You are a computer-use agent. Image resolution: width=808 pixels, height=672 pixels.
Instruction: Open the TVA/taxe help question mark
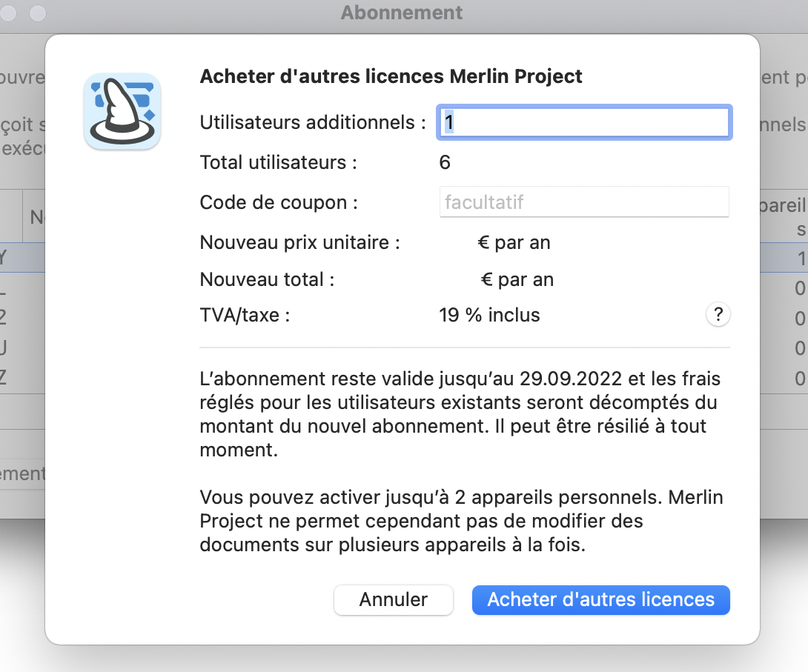coord(718,314)
